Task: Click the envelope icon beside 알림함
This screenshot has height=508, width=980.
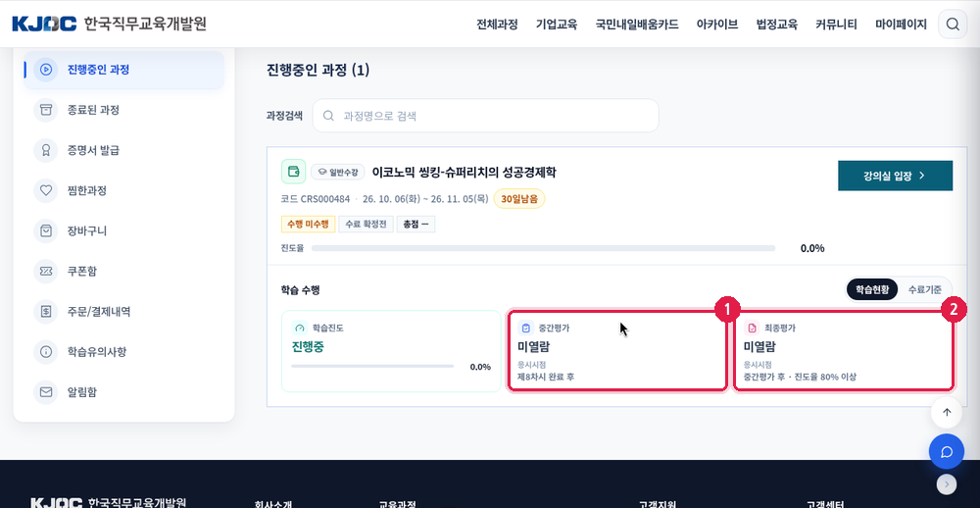Action: click(x=46, y=391)
